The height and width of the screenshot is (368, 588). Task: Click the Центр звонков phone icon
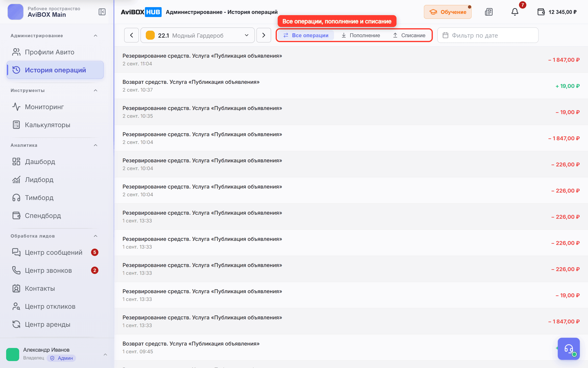[16, 270]
